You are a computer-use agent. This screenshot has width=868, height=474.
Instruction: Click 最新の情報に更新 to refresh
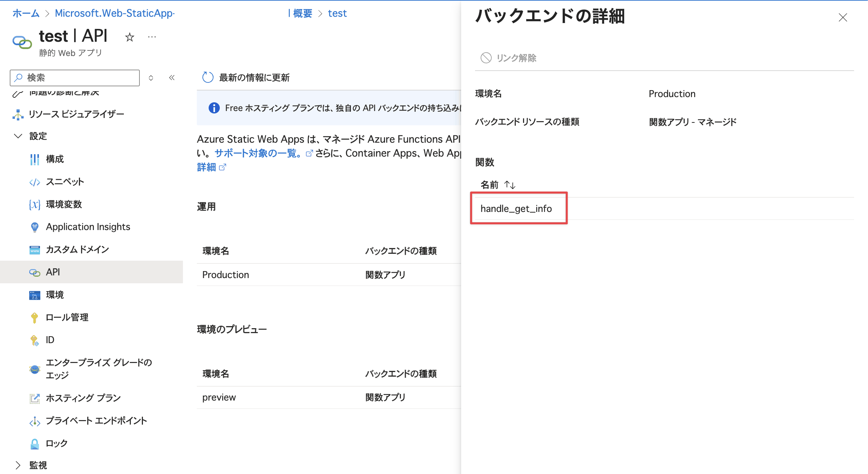tap(254, 78)
